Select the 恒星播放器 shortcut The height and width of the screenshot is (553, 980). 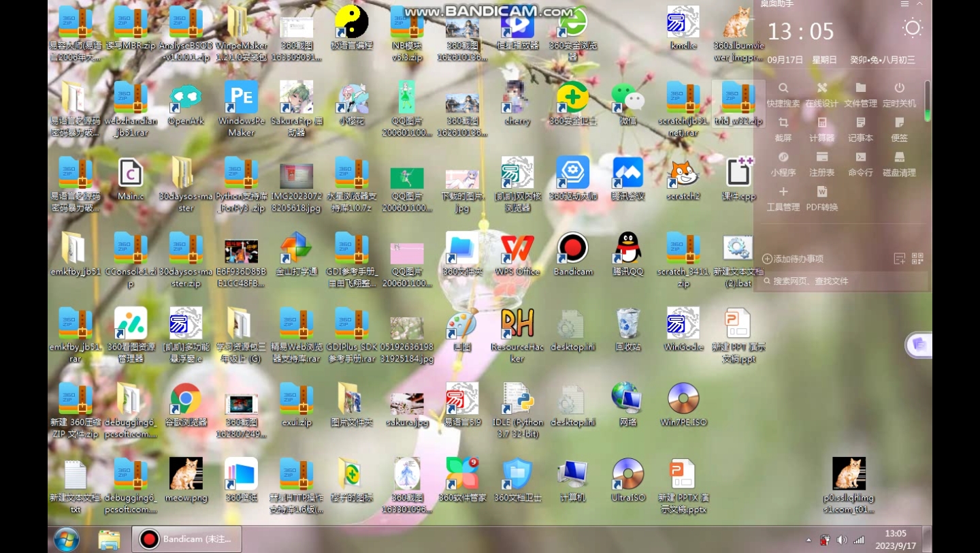pyautogui.click(x=517, y=28)
